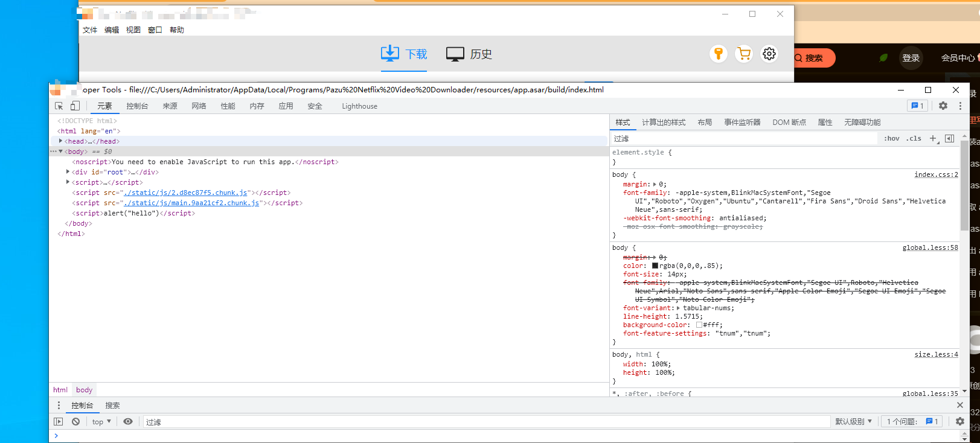Open DevTools settings gear icon
The image size is (980, 443).
click(x=943, y=106)
